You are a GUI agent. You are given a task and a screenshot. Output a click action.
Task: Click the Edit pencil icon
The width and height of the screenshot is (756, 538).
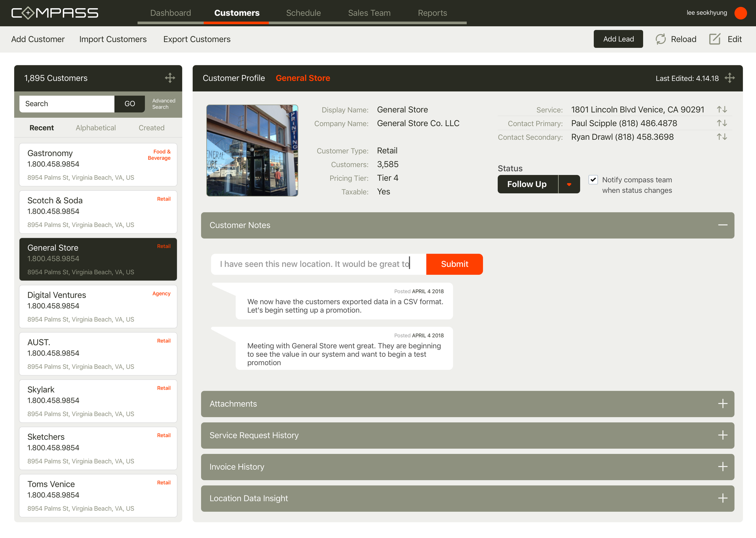(715, 39)
